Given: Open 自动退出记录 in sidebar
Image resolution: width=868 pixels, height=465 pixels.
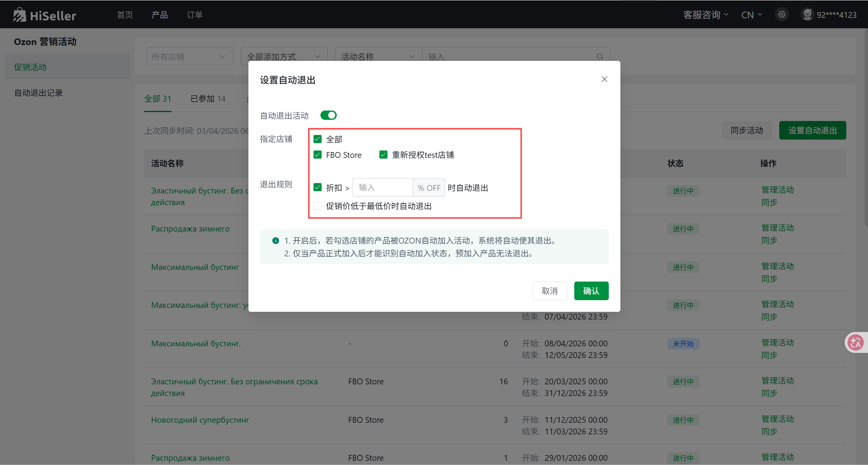Looking at the screenshot, I should [38, 93].
